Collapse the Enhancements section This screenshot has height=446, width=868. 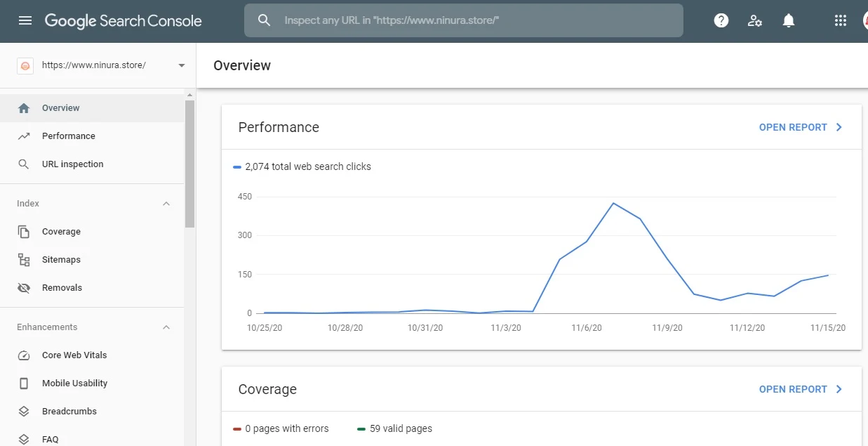pos(166,327)
